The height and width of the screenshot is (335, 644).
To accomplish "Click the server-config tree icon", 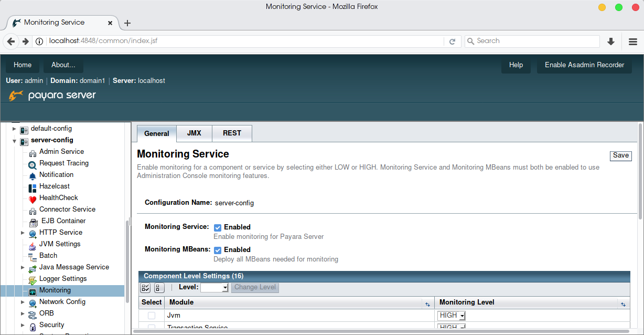I will (24, 141).
